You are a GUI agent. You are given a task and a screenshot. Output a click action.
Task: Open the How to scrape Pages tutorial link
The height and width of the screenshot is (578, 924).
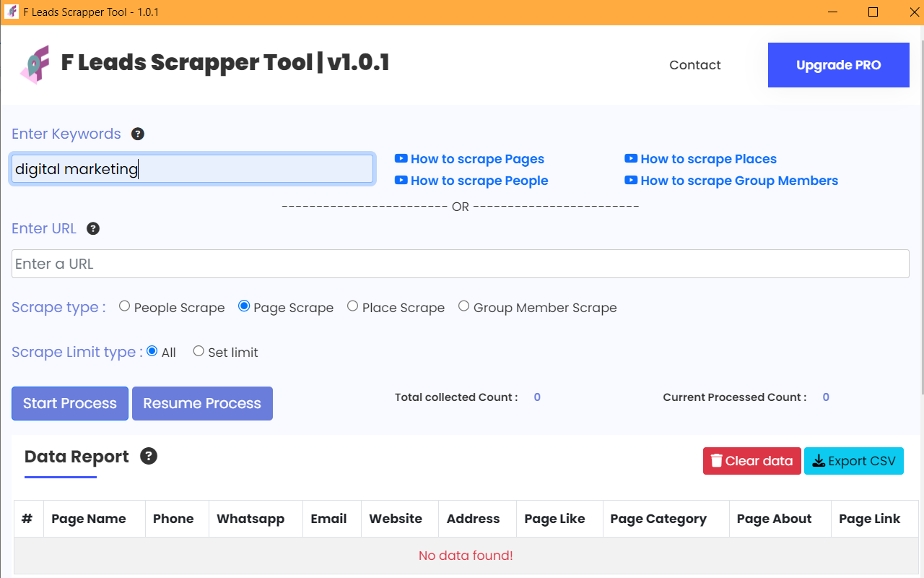coord(477,158)
